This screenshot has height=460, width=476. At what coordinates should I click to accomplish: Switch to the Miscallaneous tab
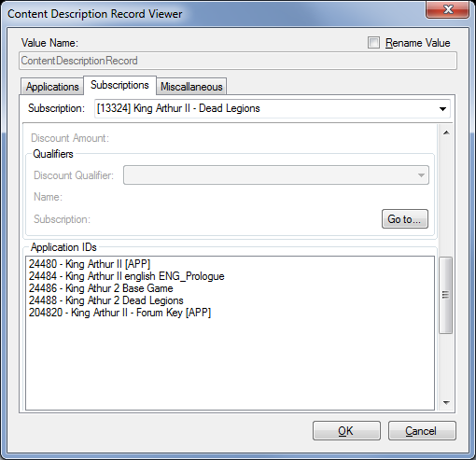(x=191, y=87)
